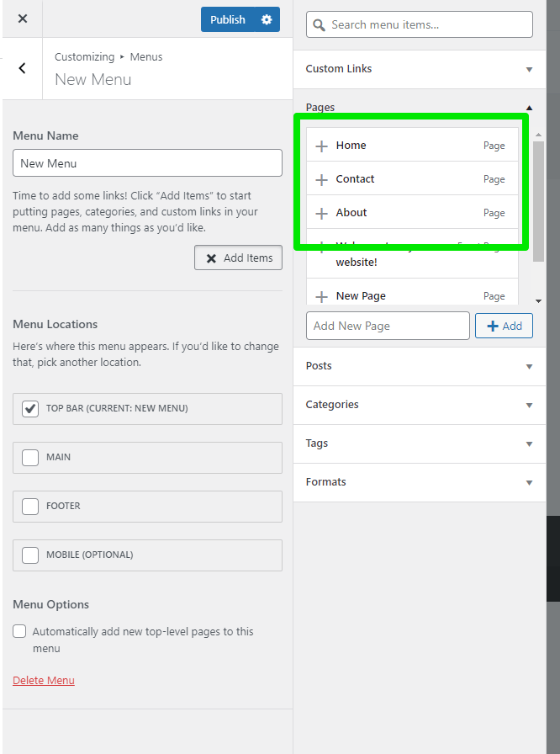Open publish settings gear icon
Screen dimensions: 560x754
267,19
